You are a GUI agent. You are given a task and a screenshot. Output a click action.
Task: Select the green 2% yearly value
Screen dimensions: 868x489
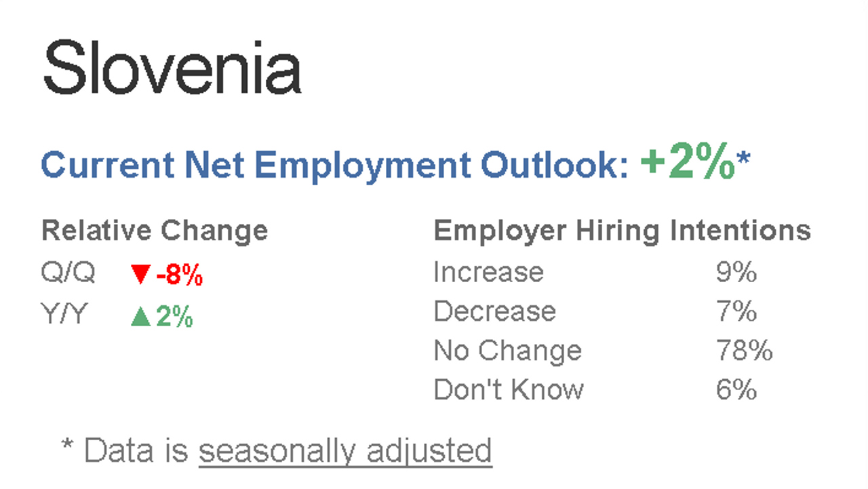174,317
